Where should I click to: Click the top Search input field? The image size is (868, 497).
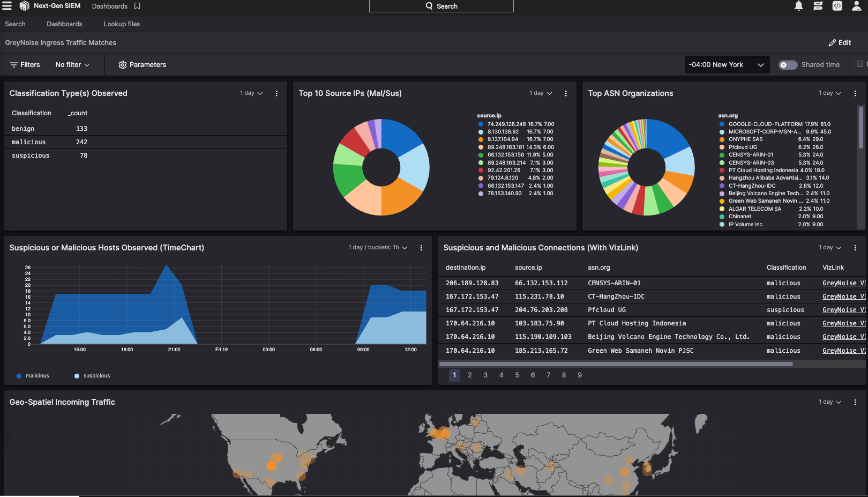(442, 6)
